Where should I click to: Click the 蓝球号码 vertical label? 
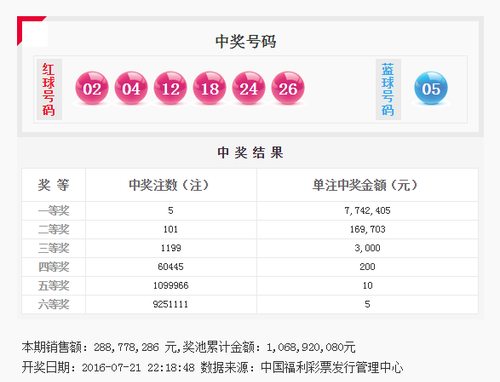point(388,89)
